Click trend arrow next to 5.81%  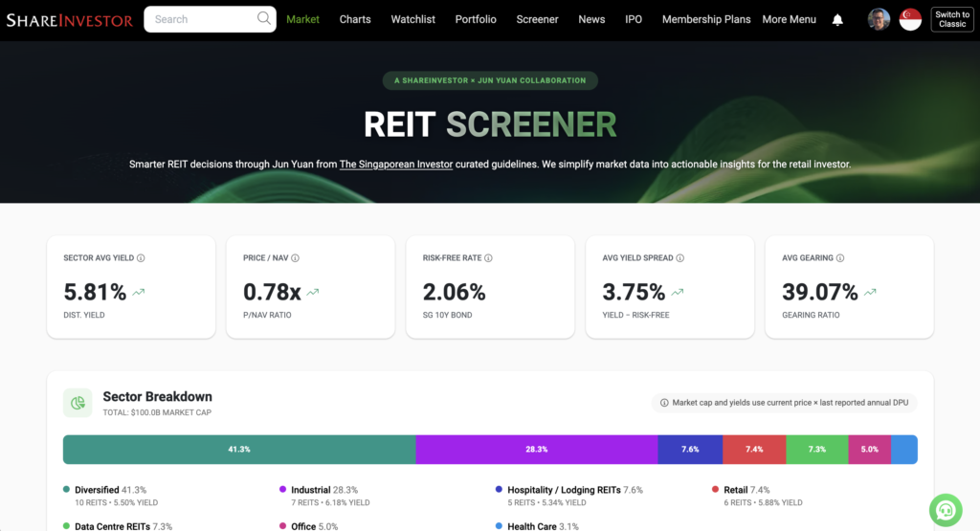click(x=139, y=292)
